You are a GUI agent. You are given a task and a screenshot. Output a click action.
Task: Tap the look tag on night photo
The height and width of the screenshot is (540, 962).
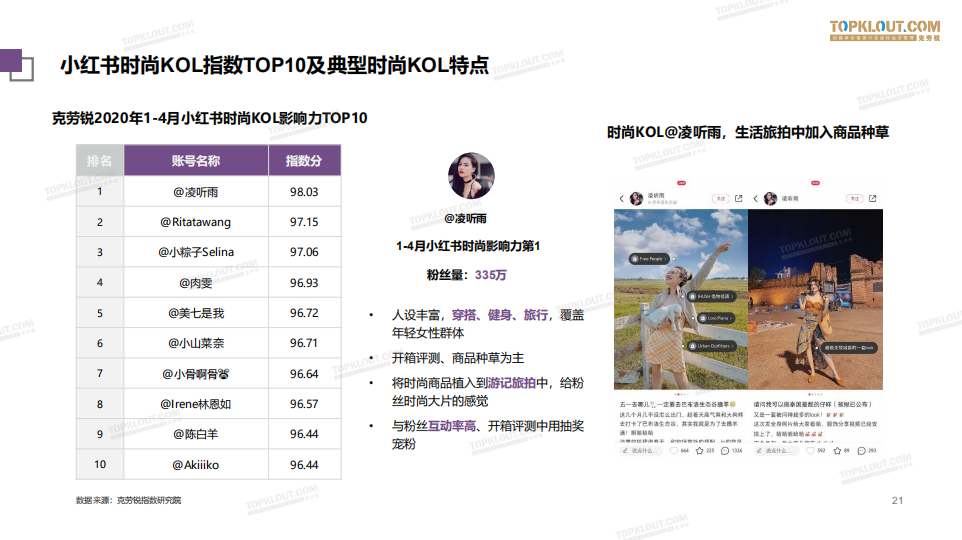pos(847,347)
